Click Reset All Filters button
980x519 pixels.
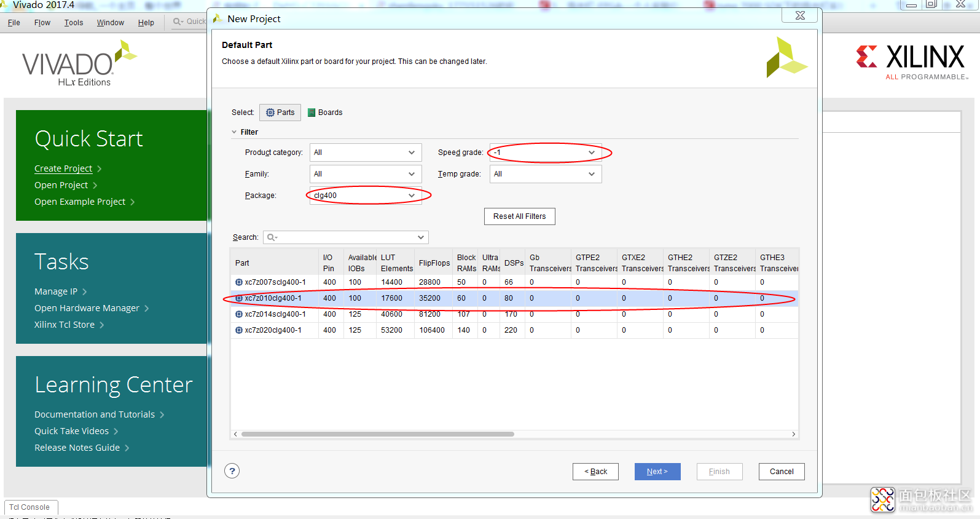(520, 216)
